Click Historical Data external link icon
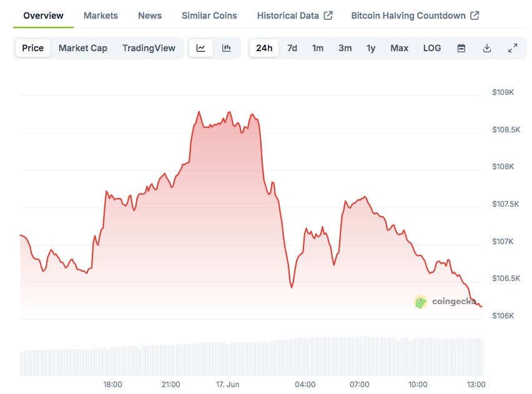 click(x=328, y=16)
